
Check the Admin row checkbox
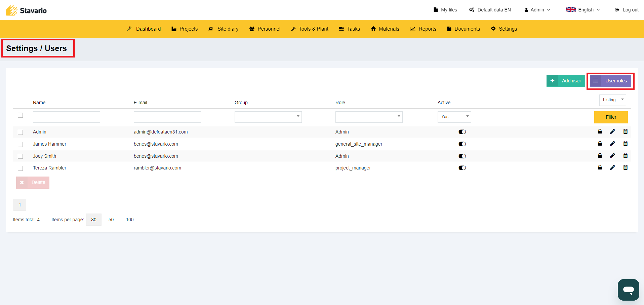click(21, 132)
